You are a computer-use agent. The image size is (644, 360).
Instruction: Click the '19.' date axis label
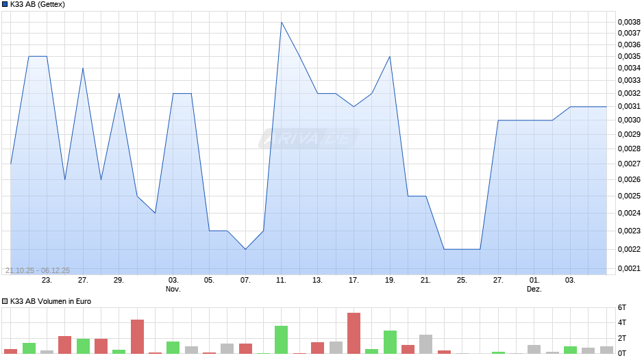[390, 281]
